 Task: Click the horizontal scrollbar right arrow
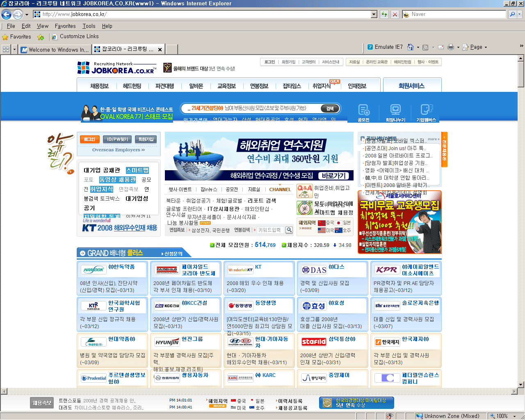(514, 391)
